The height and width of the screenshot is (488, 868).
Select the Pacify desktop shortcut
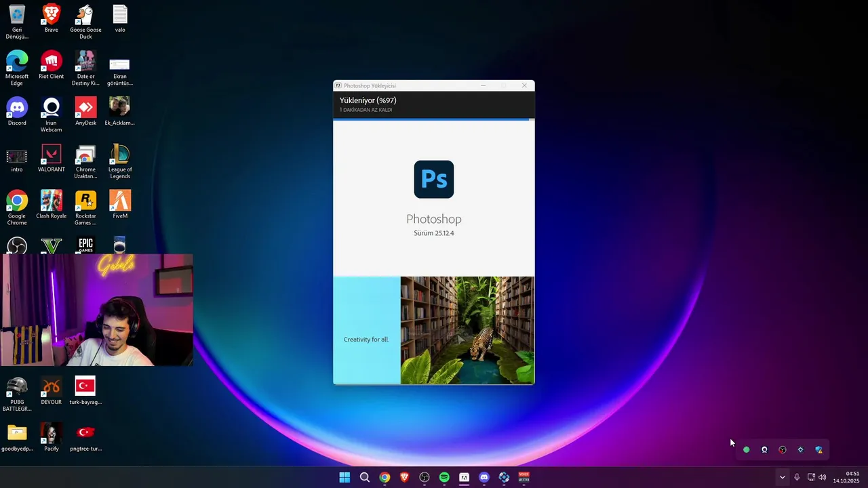point(52,433)
